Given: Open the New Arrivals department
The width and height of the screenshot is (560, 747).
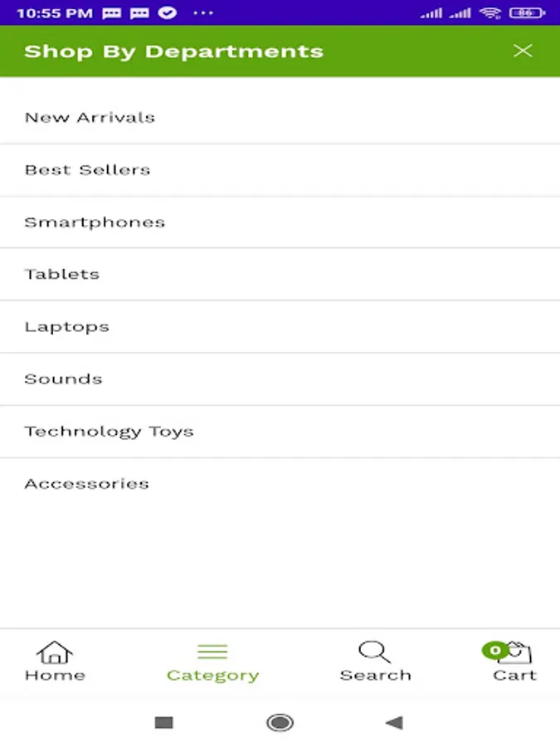Looking at the screenshot, I should tap(90, 117).
